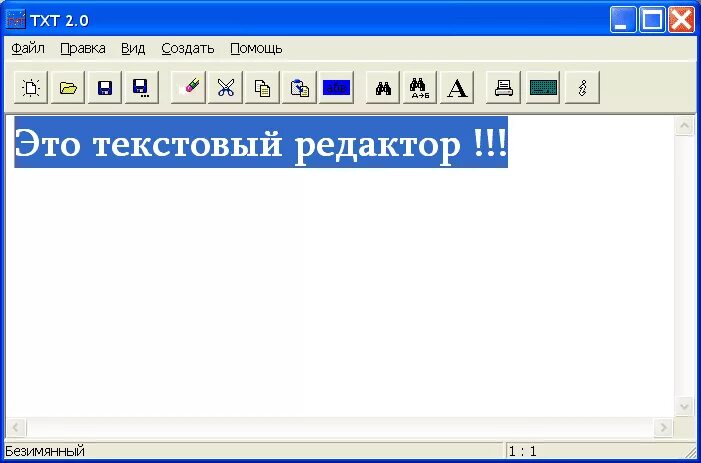Print the document with the printer icon
The image size is (701, 463).
[504, 87]
